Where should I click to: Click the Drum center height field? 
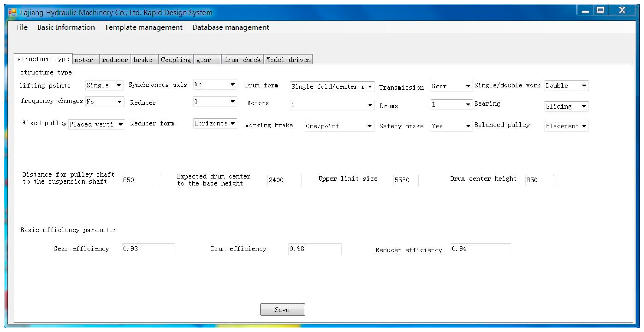(539, 180)
